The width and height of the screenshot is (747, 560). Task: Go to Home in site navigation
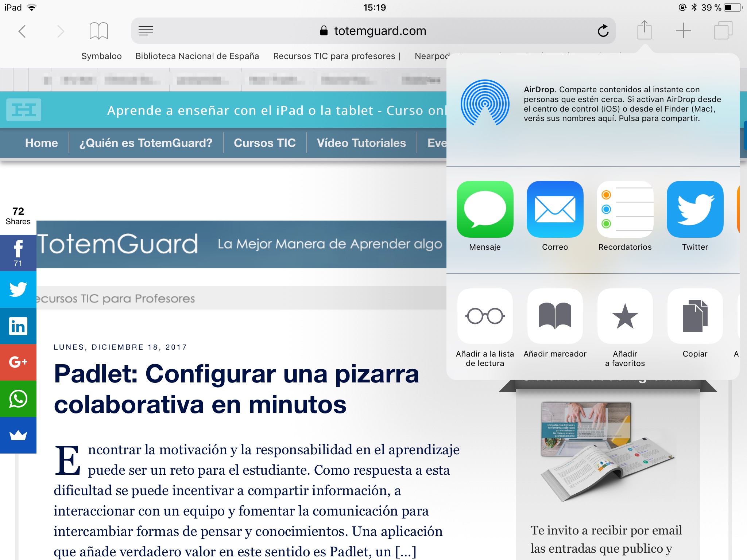[42, 143]
